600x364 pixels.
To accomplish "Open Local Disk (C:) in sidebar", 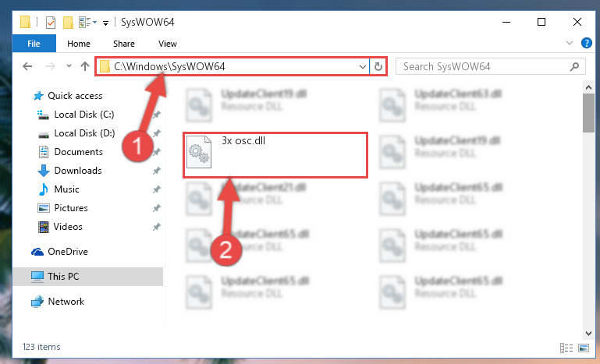I will pos(83,115).
